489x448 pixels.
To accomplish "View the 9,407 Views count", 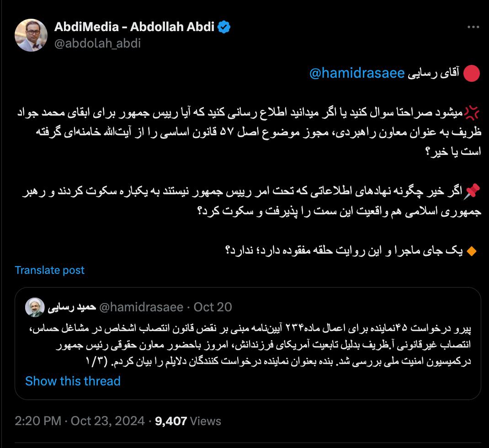I will click(x=188, y=421).
